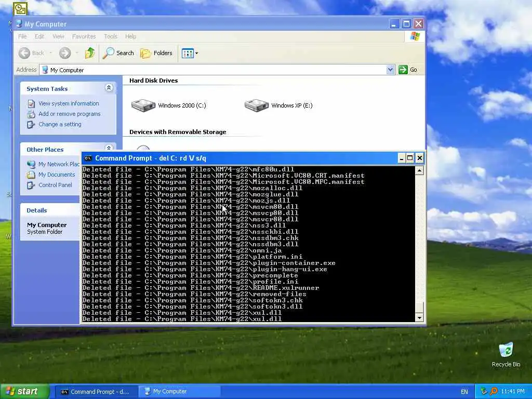
Task: Open the View menu
Action: [x=58, y=36]
